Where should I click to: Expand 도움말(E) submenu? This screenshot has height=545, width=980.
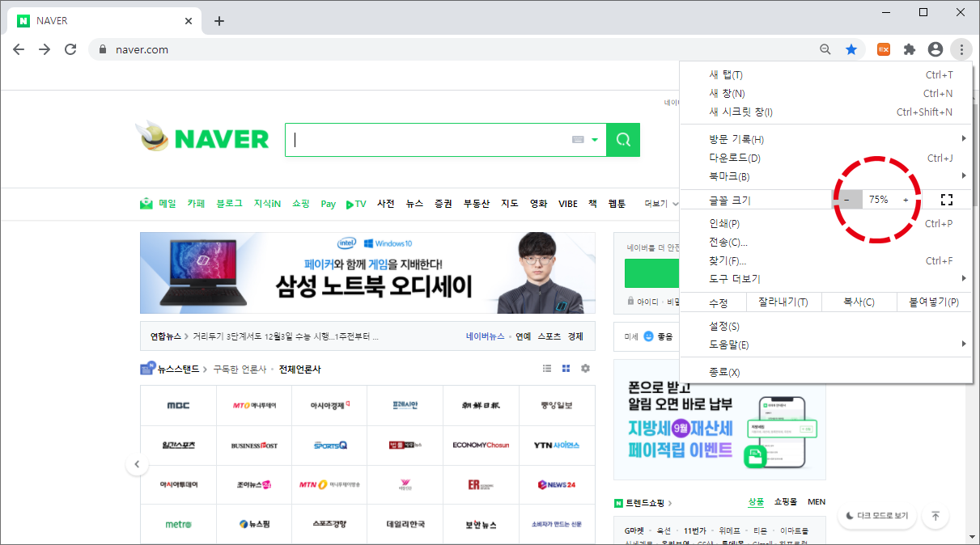tap(825, 345)
